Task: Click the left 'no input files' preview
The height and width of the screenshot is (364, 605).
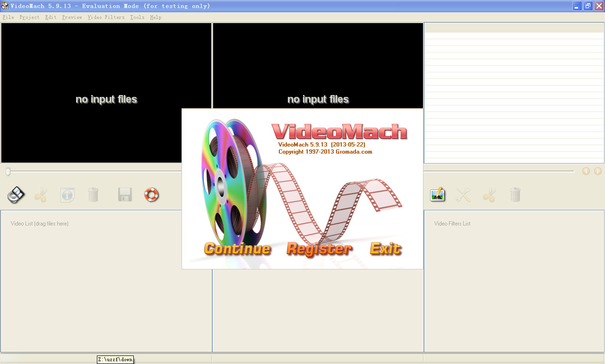Action: tap(106, 93)
